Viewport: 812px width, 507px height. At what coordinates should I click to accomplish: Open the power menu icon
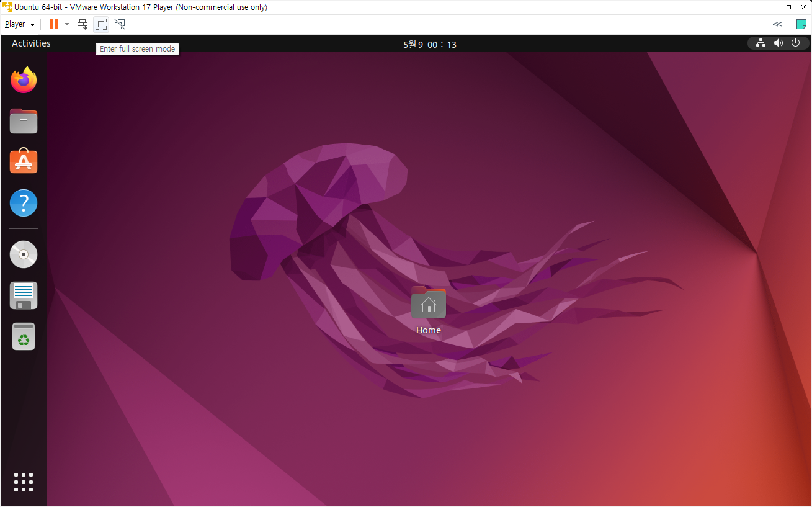tap(795, 43)
